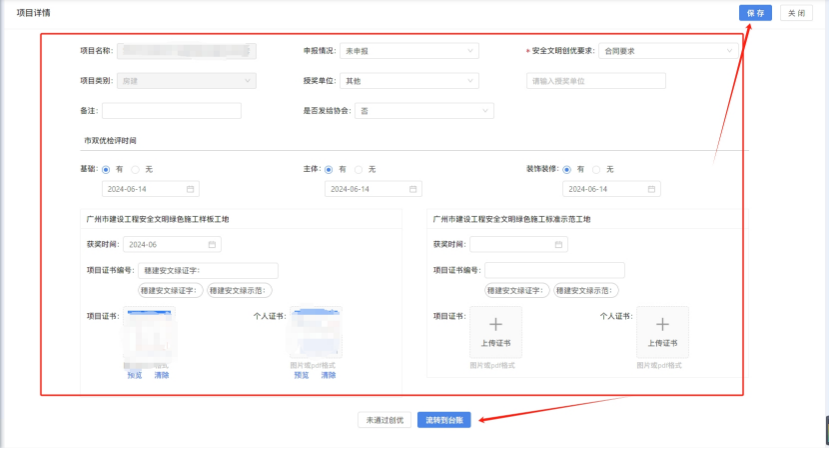Click 穗建安文绿证字 tag in 样板工地 section
This screenshot has width=829, height=450.
click(171, 290)
